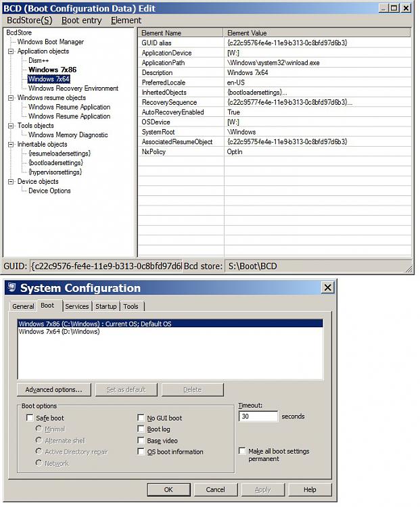The width and height of the screenshot is (420, 507).
Task: Select the GUID alias element row
Action: [275, 43]
